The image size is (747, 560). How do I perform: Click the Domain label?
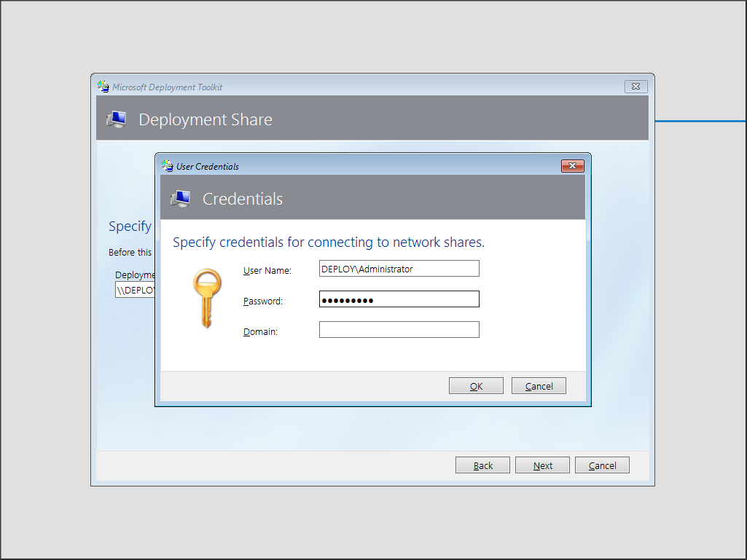260,332
